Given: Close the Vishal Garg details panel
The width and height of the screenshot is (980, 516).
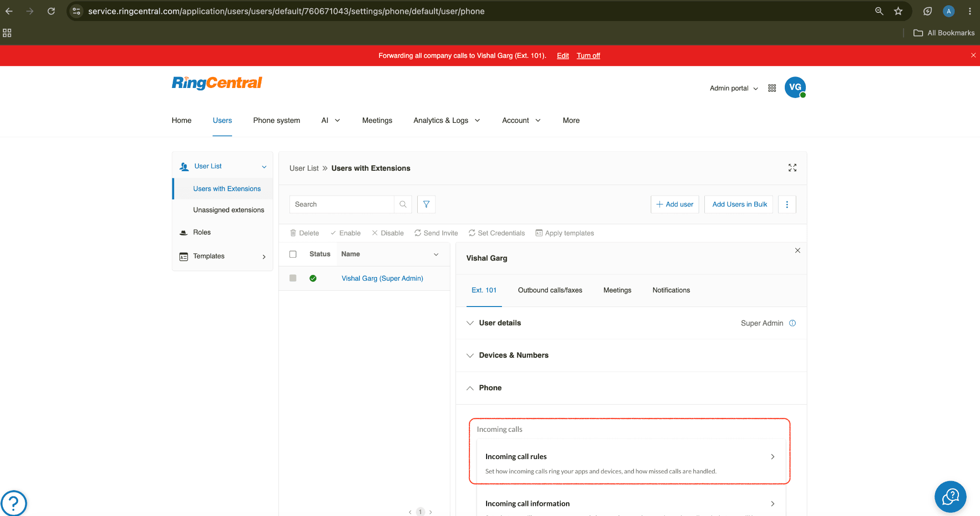Looking at the screenshot, I should coord(798,251).
